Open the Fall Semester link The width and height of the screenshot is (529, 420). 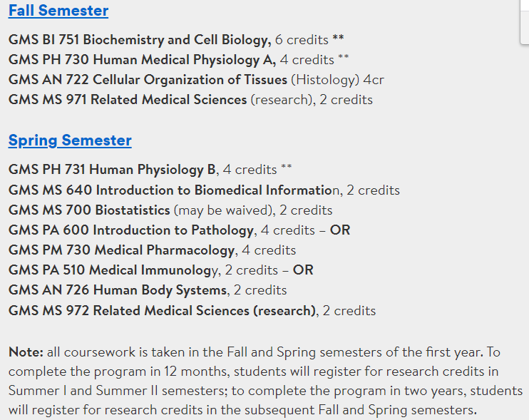point(58,11)
